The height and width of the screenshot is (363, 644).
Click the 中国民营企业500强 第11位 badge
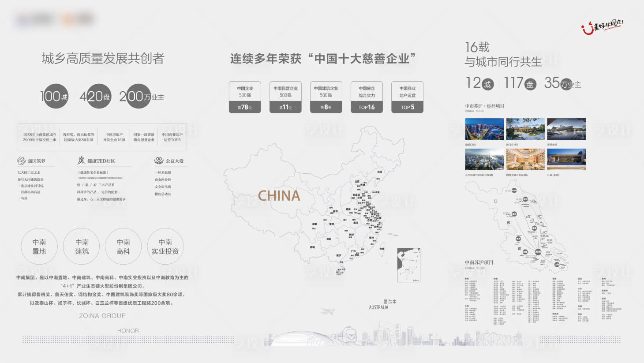click(285, 97)
